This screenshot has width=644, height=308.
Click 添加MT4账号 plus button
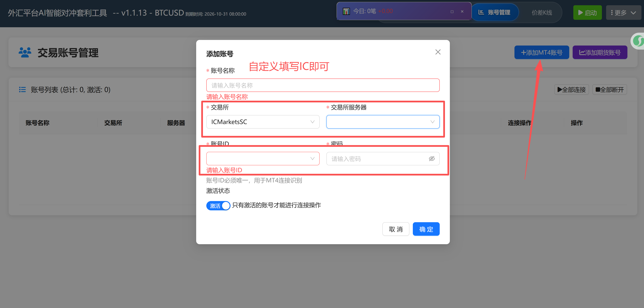click(542, 52)
